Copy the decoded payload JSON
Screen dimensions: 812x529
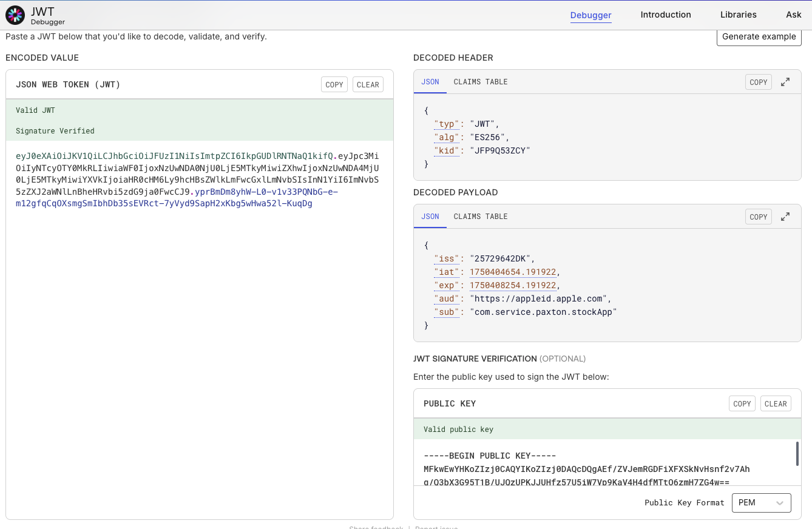point(759,217)
